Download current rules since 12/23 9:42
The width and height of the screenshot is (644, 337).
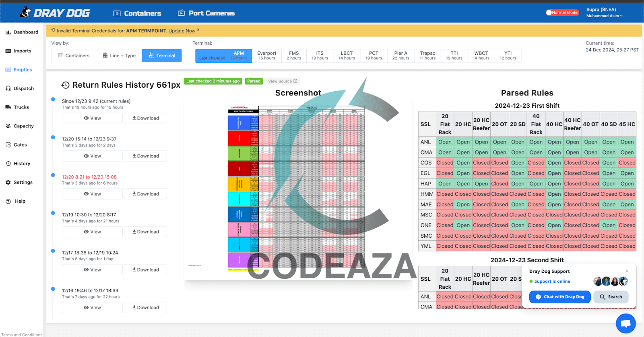[145, 118]
